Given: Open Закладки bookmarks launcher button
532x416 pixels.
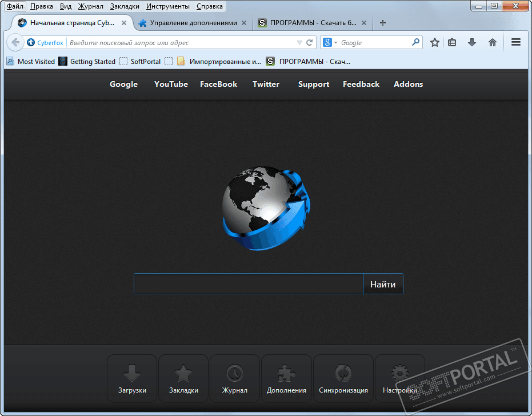Looking at the screenshot, I should pyautogui.click(x=183, y=378).
